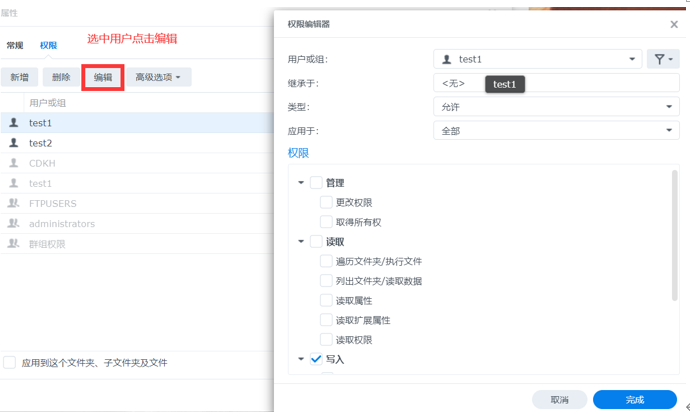Click the group icon beside administrators

pos(14,224)
